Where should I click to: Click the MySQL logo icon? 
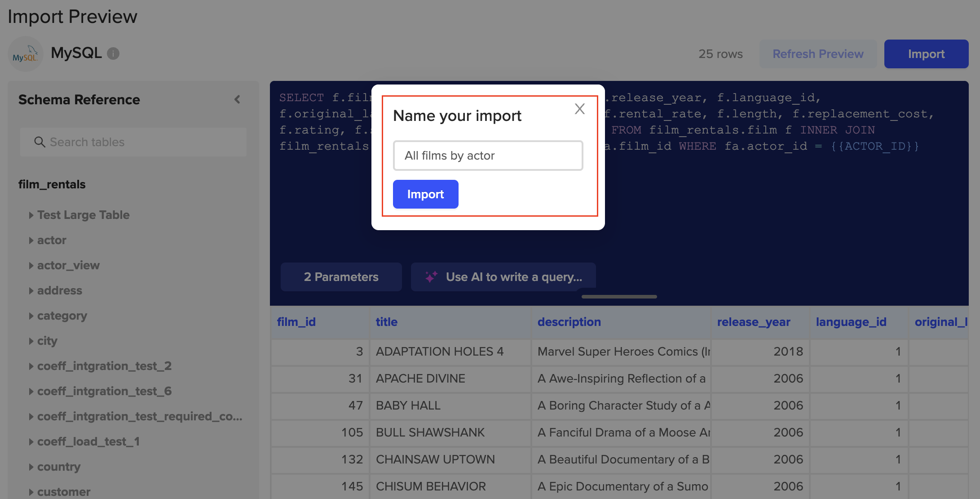pos(25,54)
